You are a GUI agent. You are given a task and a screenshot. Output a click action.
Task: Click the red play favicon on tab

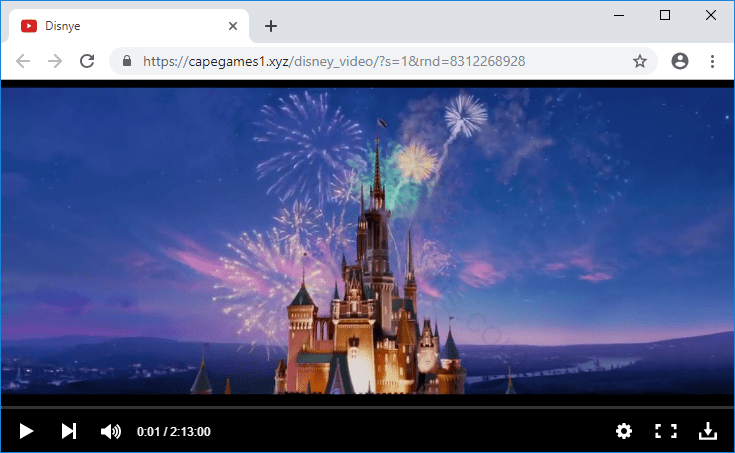(29, 26)
